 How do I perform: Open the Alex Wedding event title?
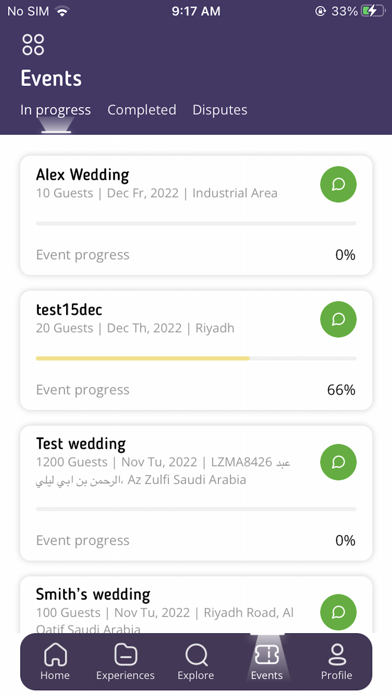click(83, 174)
